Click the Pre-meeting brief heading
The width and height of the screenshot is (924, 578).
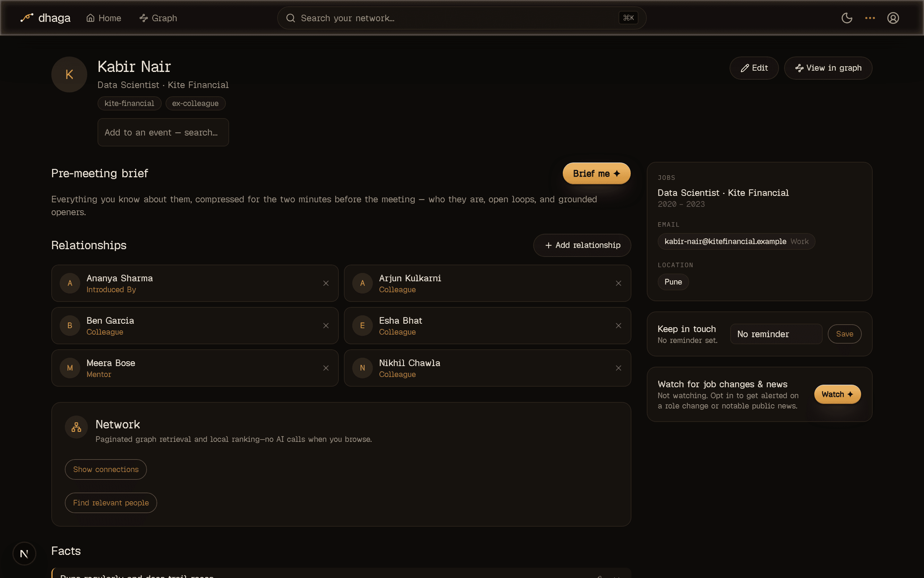coord(100,173)
